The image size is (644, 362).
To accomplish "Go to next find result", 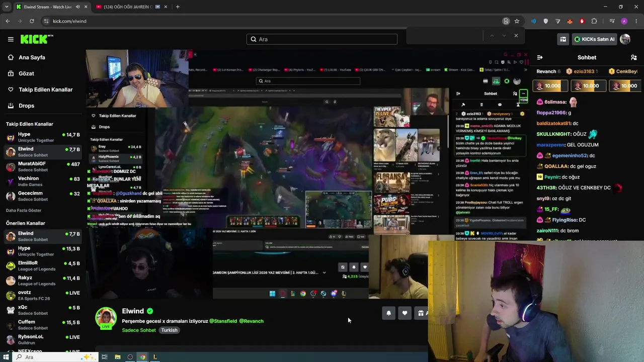I will pyautogui.click(x=504, y=36).
